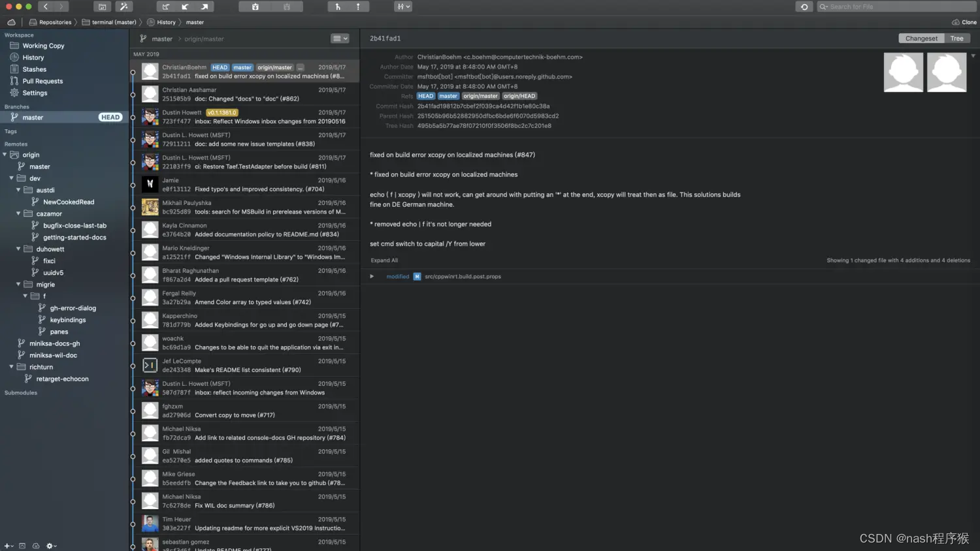Viewport: 980px width, 551px height.
Task: Collapse the migrie folder
Action: tap(18, 284)
